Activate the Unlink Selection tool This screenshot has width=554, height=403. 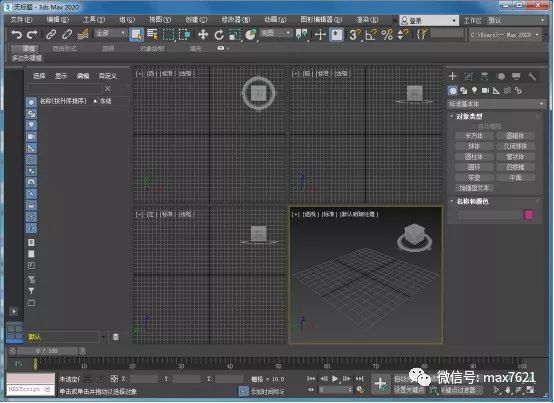tap(67, 34)
